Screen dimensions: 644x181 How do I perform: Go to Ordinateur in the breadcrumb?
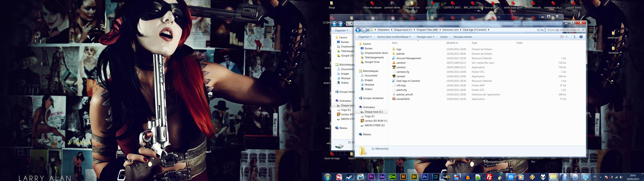pyautogui.click(x=384, y=30)
